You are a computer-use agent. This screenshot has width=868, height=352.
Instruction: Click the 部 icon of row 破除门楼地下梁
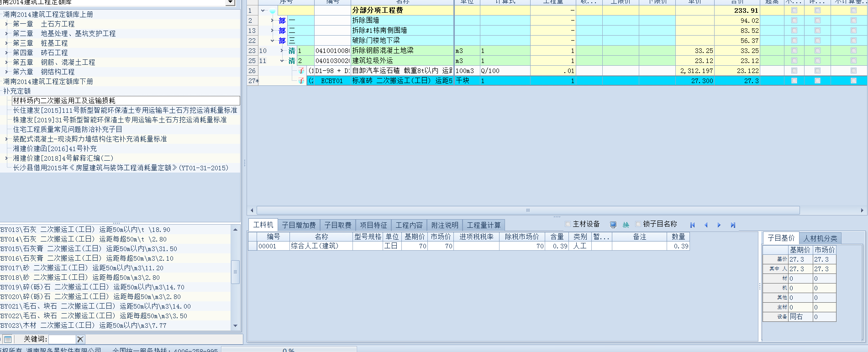(x=282, y=41)
